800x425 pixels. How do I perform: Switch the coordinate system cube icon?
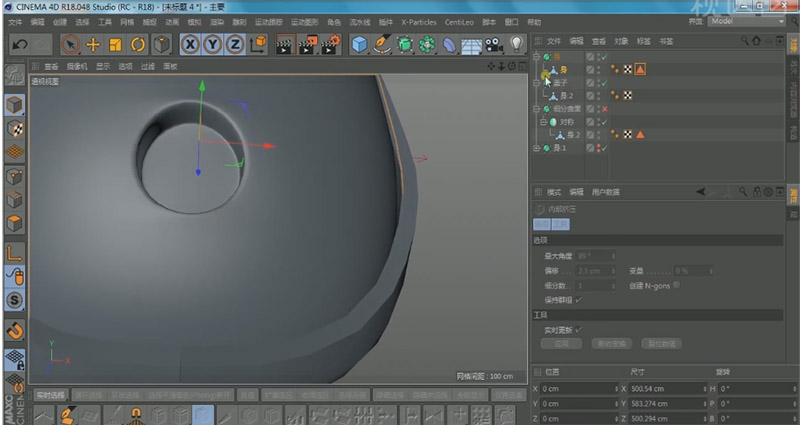[259, 45]
